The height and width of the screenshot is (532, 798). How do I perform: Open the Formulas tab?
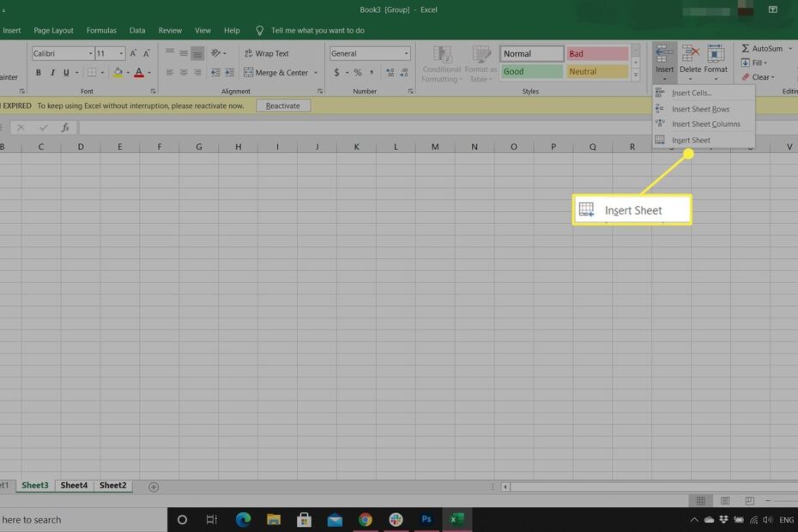[x=101, y=31]
